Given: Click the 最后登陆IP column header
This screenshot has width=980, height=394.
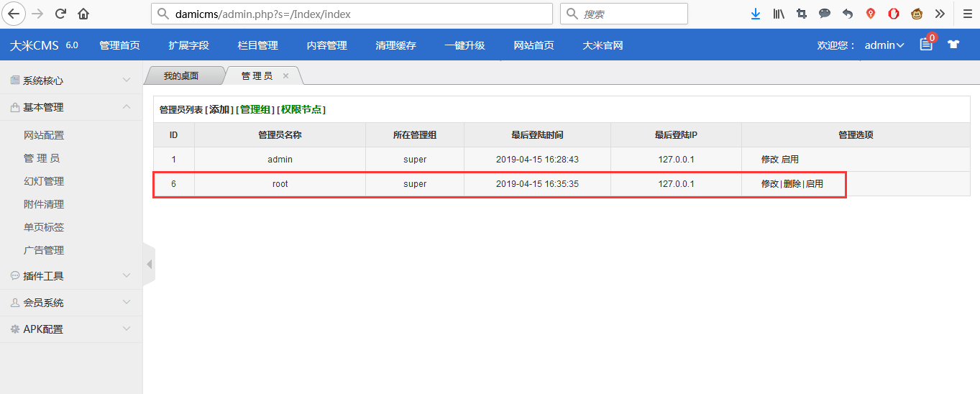Looking at the screenshot, I should tap(676, 135).
